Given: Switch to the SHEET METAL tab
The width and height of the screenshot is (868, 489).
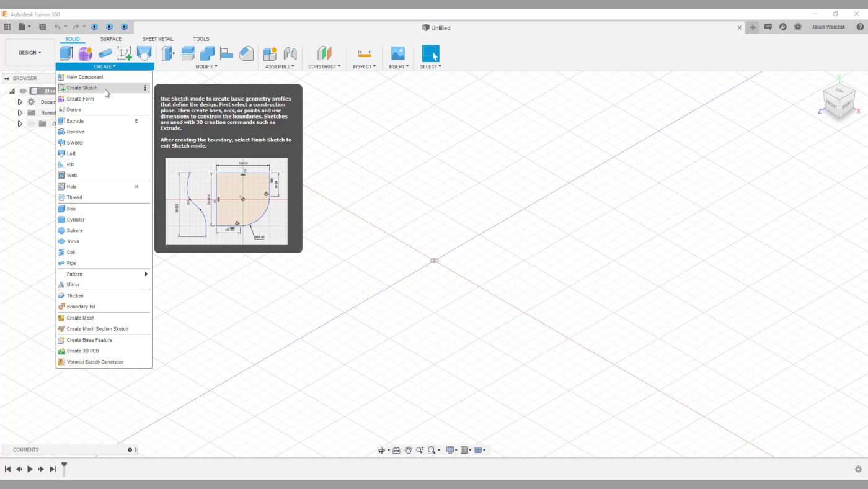Looking at the screenshot, I should point(157,38).
